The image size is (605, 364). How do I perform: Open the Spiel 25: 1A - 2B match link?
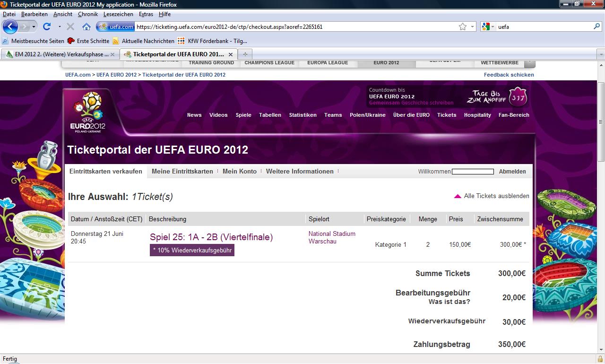(x=211, y=237)
